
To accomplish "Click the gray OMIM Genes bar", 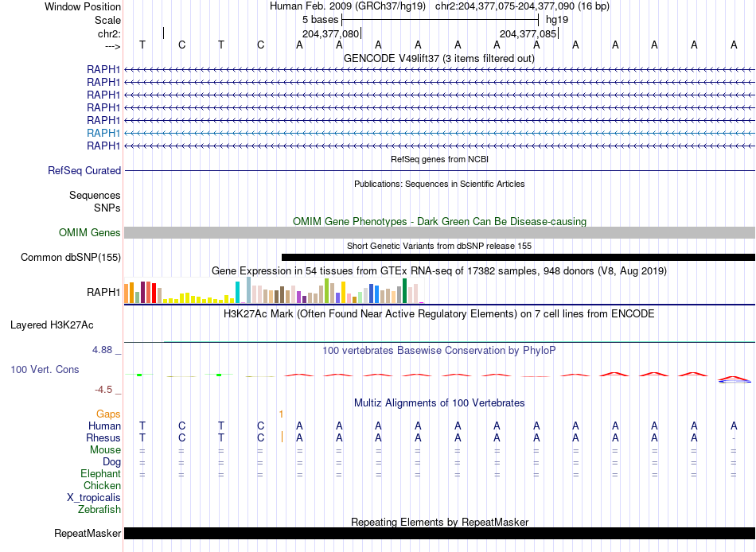I will pos(439,232).
